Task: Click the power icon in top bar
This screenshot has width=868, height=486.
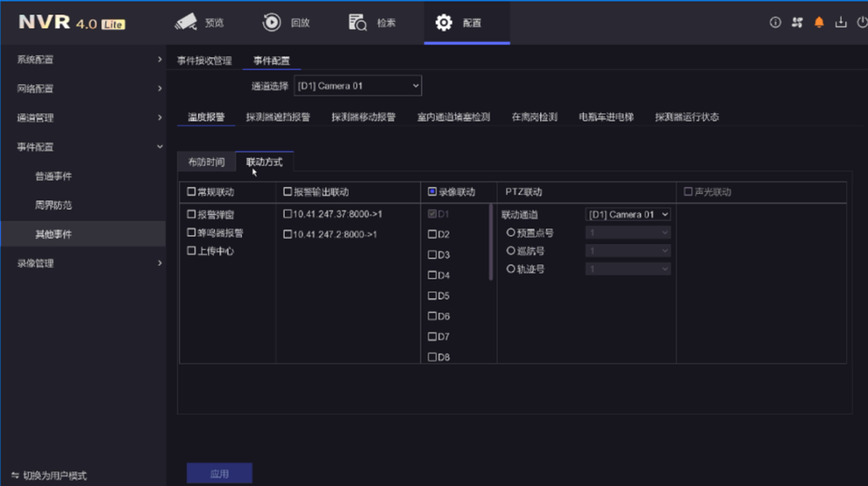Action: click(x=862, y=22)
